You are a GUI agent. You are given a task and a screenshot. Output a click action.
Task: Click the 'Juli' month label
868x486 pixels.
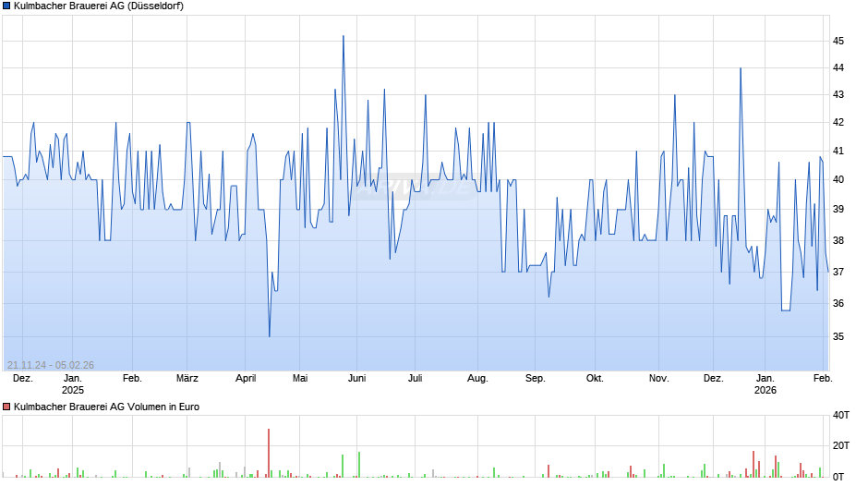click(416, 379)
